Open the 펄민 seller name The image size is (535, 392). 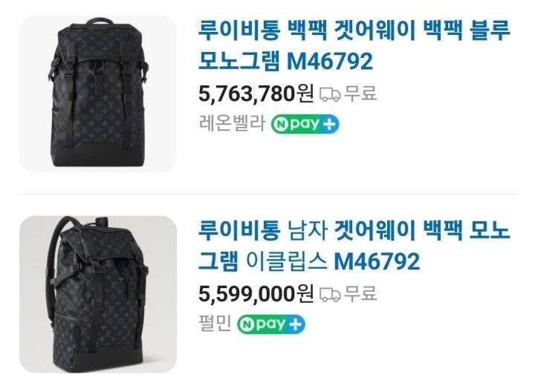(x=215, y=323)
